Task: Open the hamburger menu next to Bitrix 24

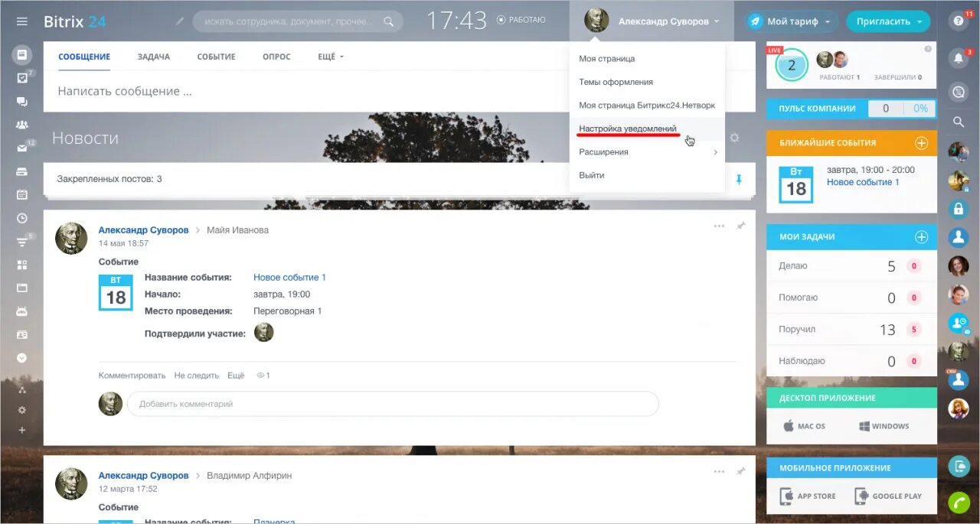Action: (21, 21)
